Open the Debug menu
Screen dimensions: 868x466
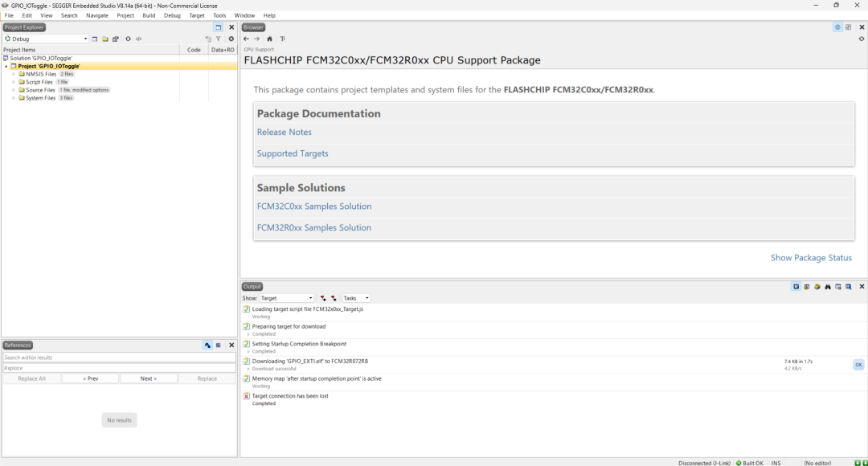click(x=172, y=15)
